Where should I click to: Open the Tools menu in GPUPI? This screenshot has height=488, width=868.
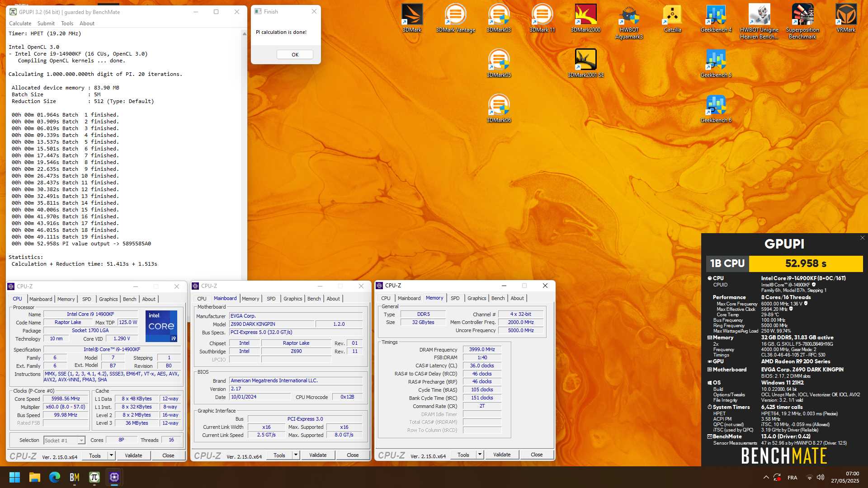pyautogui.click(x=67, y=23)
